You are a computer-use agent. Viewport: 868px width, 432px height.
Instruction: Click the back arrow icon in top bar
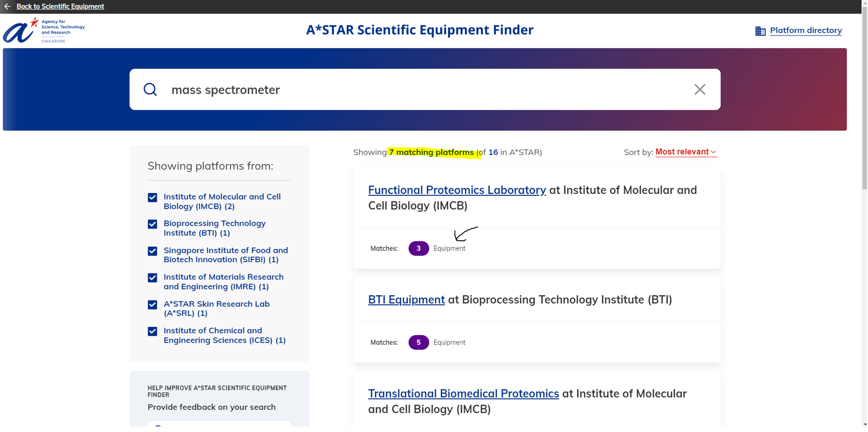[x=7, y=7]
